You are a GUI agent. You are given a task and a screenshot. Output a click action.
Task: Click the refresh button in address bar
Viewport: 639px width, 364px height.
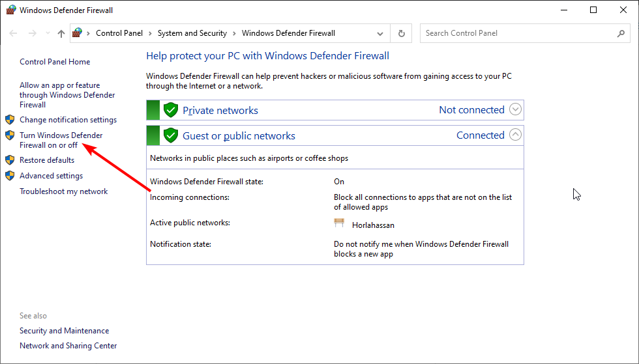click(402, 33)
